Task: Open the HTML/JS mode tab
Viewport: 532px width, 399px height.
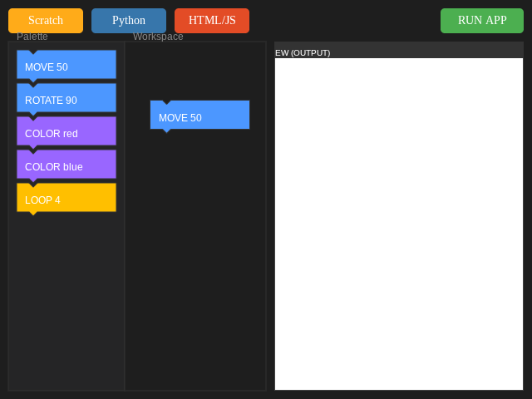Action: 212,21
